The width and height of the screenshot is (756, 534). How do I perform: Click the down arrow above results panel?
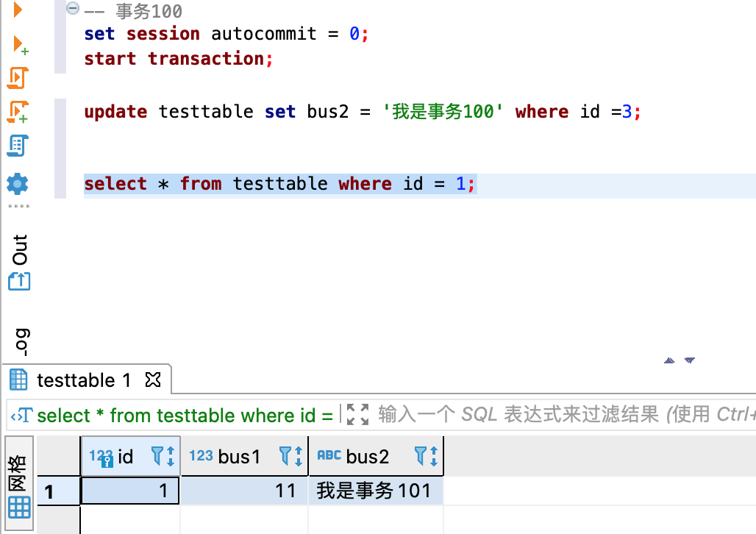coord(690,360)
